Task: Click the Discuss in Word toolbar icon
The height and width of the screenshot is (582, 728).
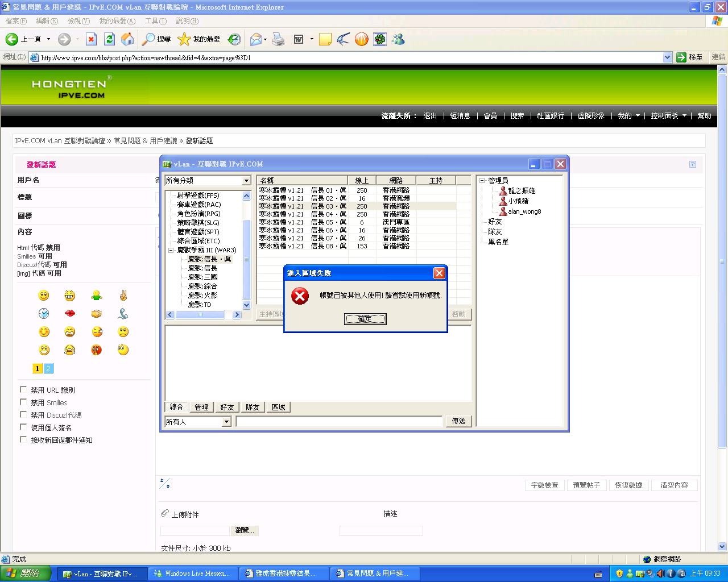Action: (x=299, y=39)
